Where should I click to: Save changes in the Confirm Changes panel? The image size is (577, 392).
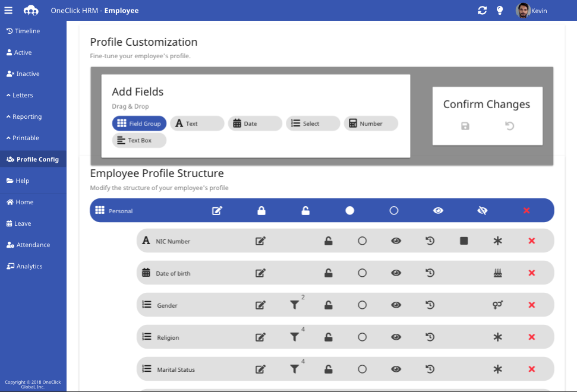(x=465, y=126)
